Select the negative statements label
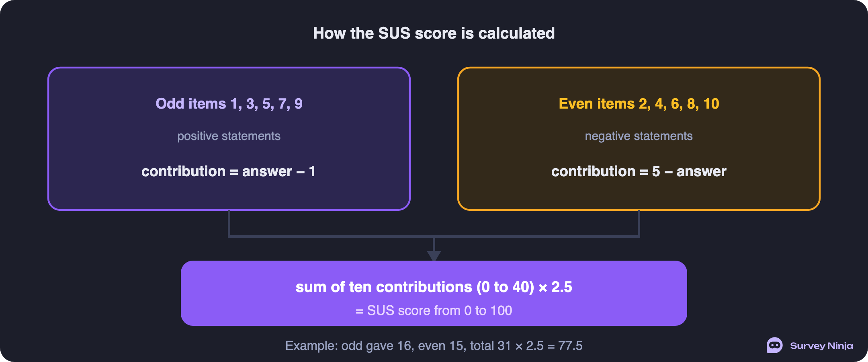This screenshot has height=362, width=868. pyautogui.click(x=639, y=136)
